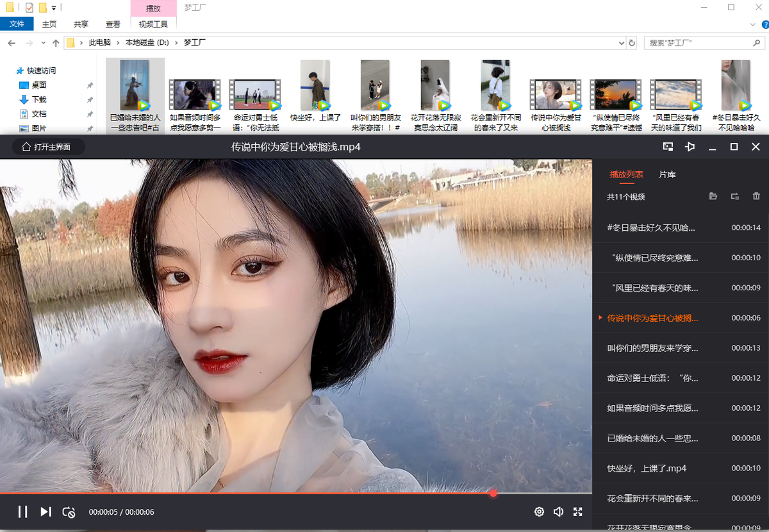Open 主页 ribbon tab in Explorer

click(x=49, y=24)
